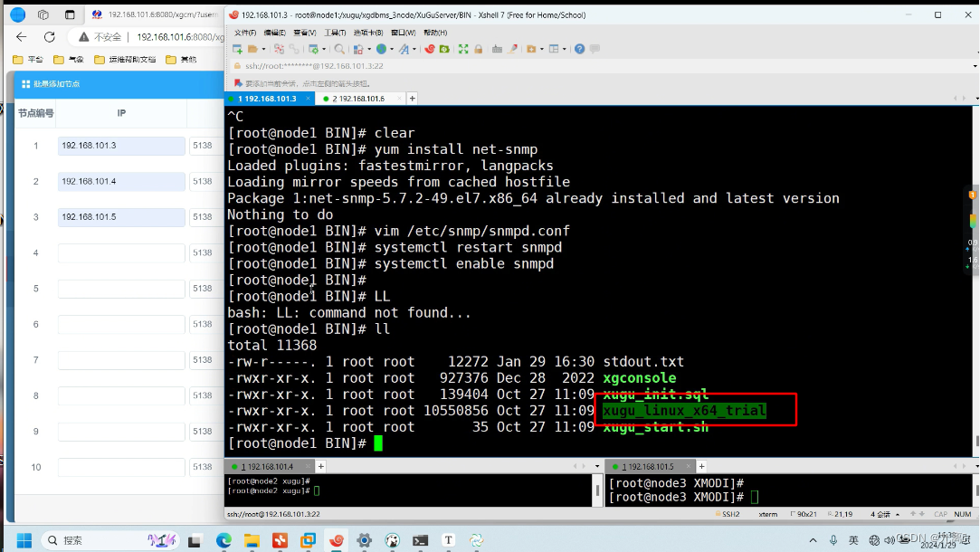Click the taskbar 搜索 search box
This screenshot has width=980, height=552.
109,540
